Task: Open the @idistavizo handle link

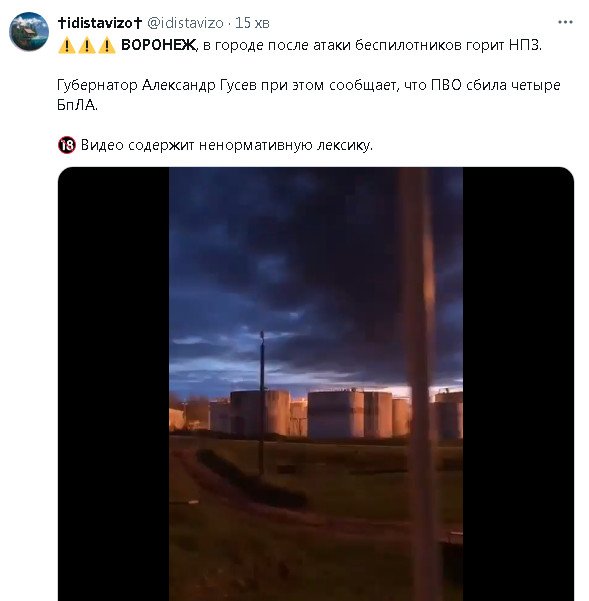Action: click(x=185, y=23)
